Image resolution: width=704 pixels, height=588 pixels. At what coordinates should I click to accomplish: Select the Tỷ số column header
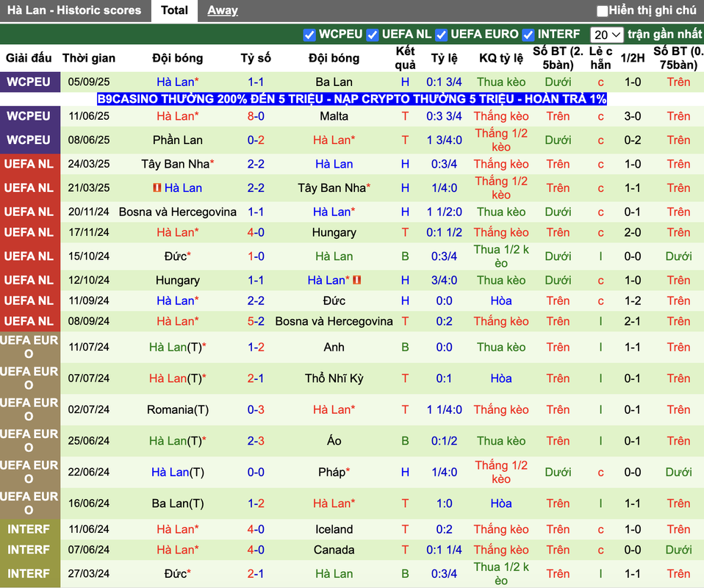(256, 58)
